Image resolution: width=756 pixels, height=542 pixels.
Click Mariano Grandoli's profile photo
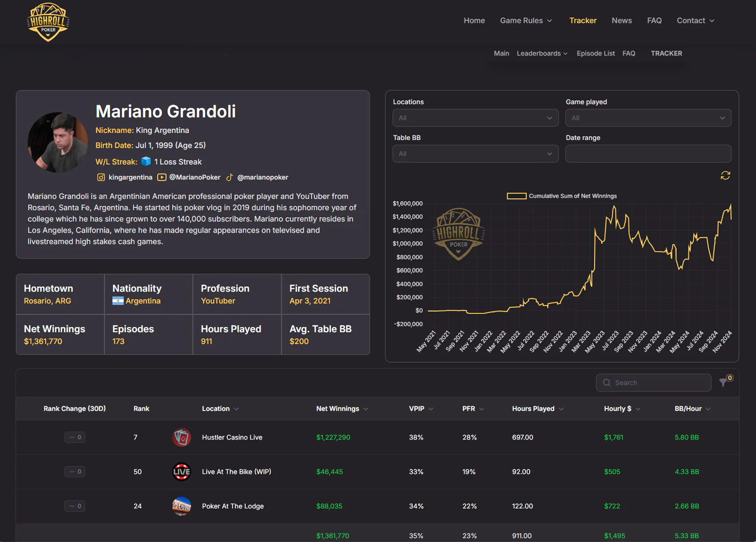57,142
